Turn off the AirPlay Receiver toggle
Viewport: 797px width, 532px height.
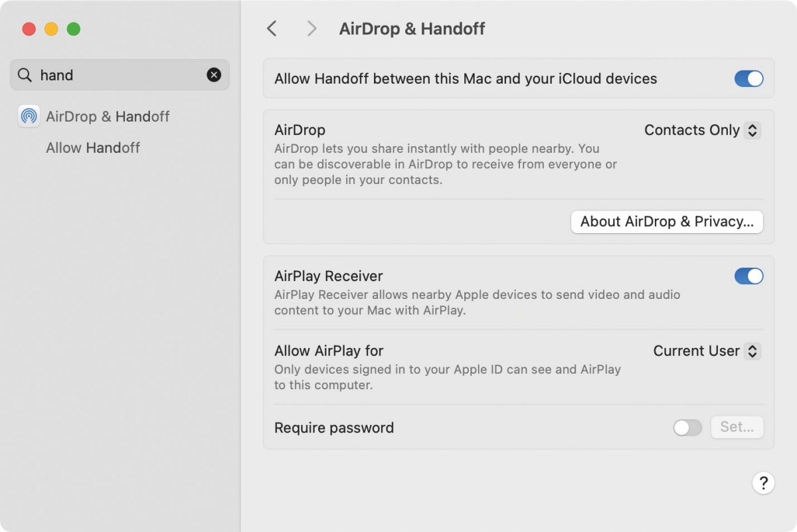point(749,276)
